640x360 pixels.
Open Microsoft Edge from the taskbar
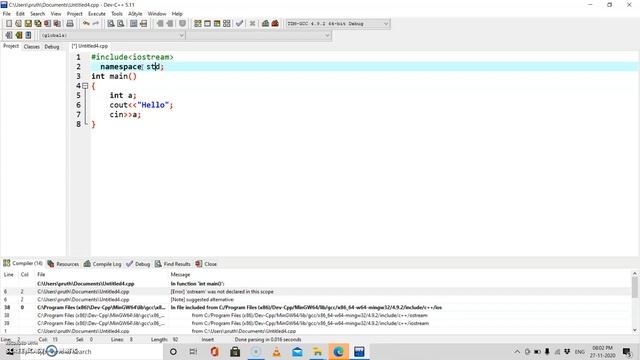click(x=338, y=351)
